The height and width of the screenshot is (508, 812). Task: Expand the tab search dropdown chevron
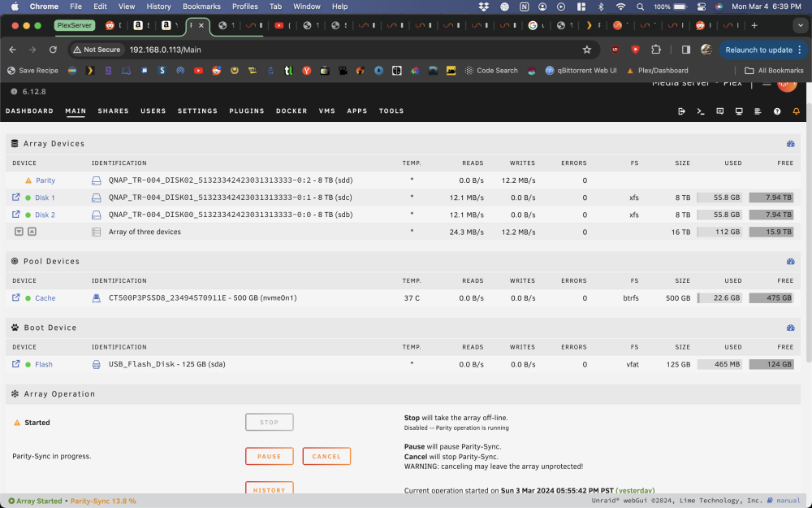[801, 25]
